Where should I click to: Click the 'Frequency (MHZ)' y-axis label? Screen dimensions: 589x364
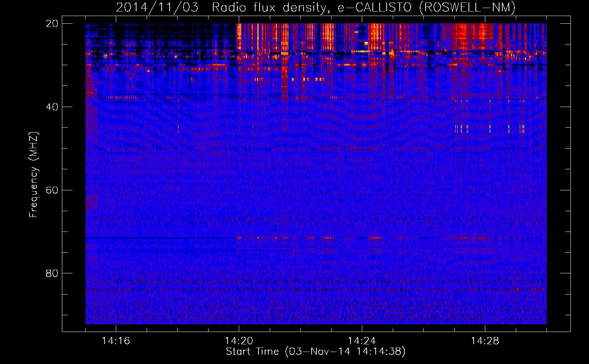coord(33,175)
